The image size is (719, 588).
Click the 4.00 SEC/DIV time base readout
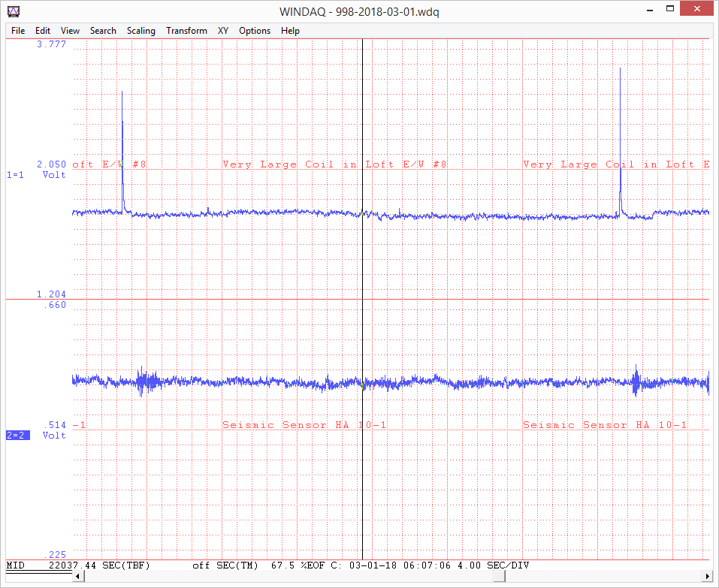(499, 565)
